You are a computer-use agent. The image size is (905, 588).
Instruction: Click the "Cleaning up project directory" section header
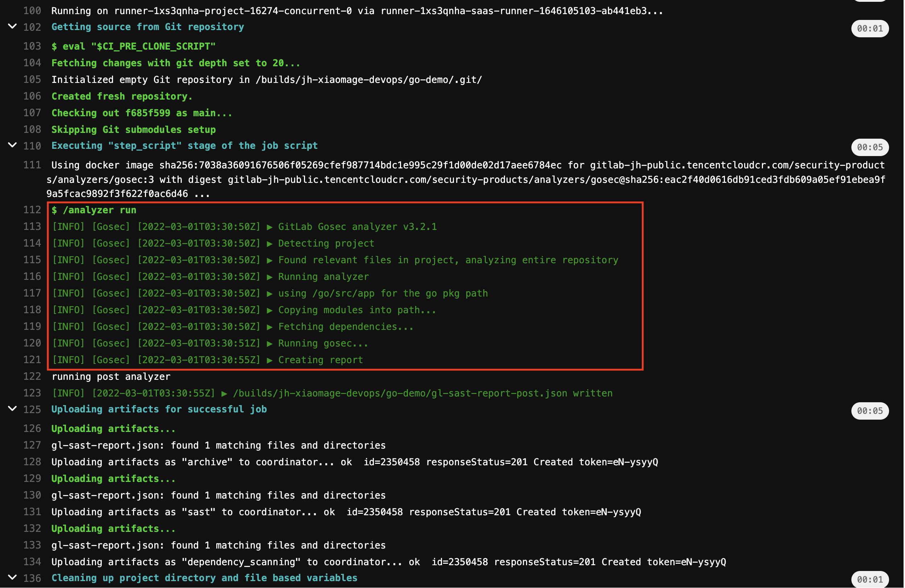(x=204, y=578)
